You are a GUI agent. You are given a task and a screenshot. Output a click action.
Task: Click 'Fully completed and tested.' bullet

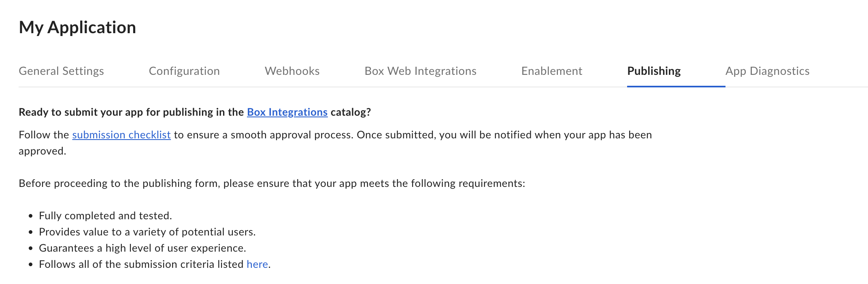click(x=105, y=216)
